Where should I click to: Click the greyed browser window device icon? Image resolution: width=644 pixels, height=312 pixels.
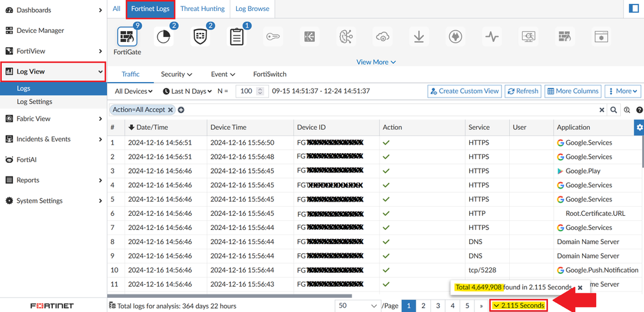601,37
